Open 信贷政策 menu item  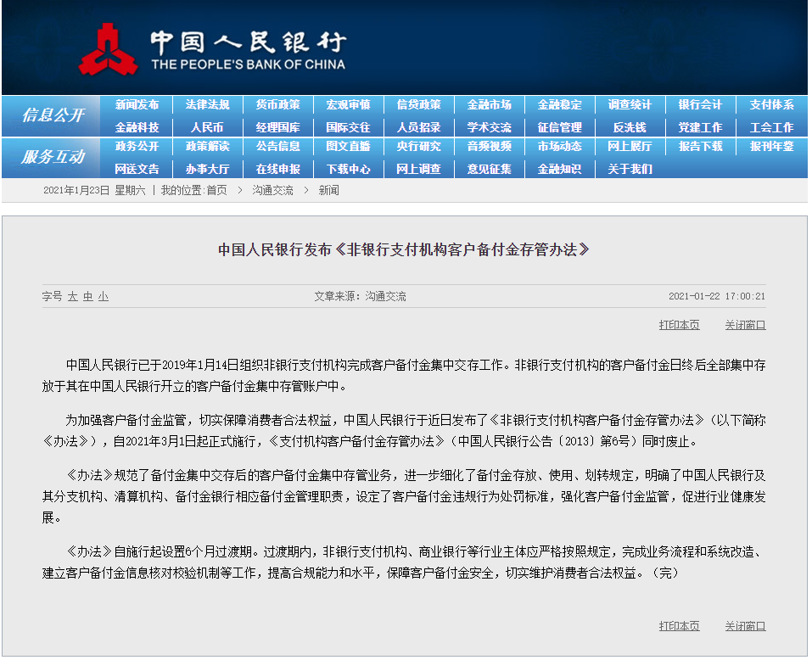419,104
